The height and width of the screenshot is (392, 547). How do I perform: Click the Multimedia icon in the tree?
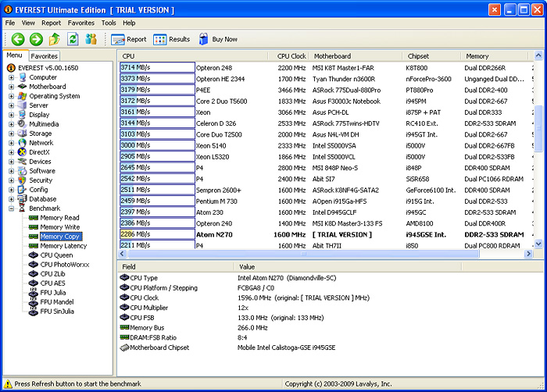[23, 124]
